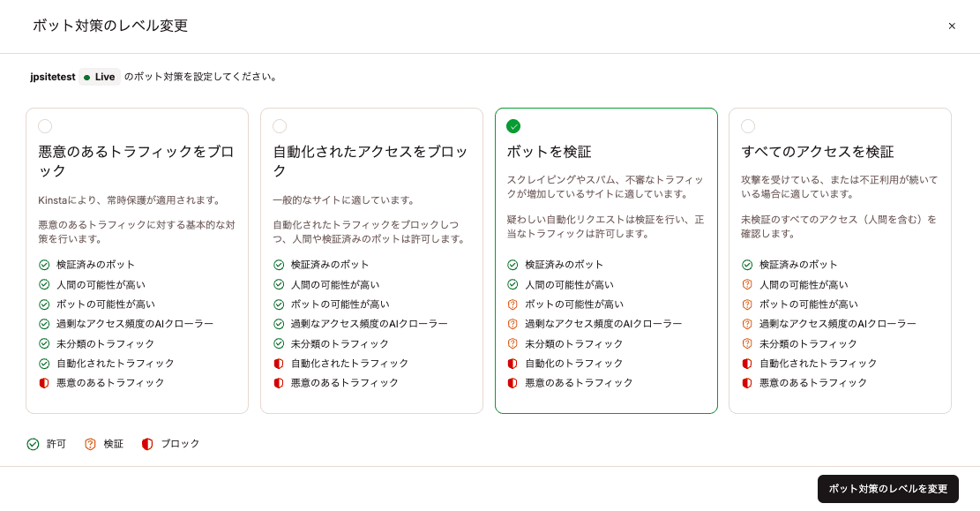The height and width of the screenshot is (511, 980).
Task: Select the 悪意のあるトラフィックをブロック protection level
Action: tap(45, 125)
